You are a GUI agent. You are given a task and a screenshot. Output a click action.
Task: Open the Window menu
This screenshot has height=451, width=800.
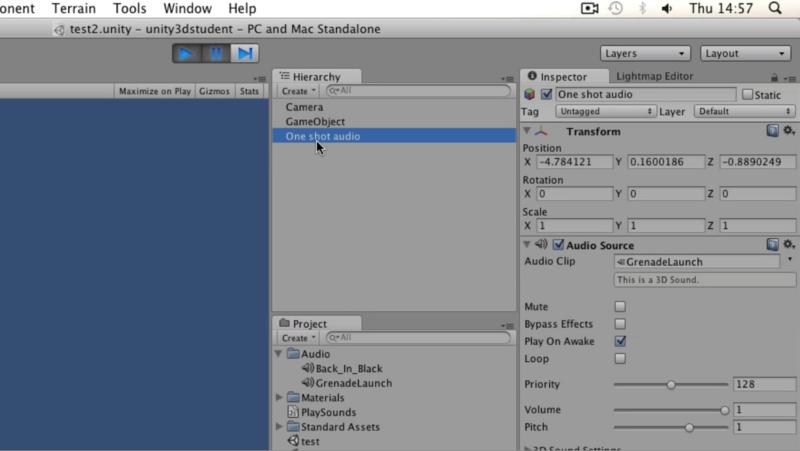[x=187, y=9]
